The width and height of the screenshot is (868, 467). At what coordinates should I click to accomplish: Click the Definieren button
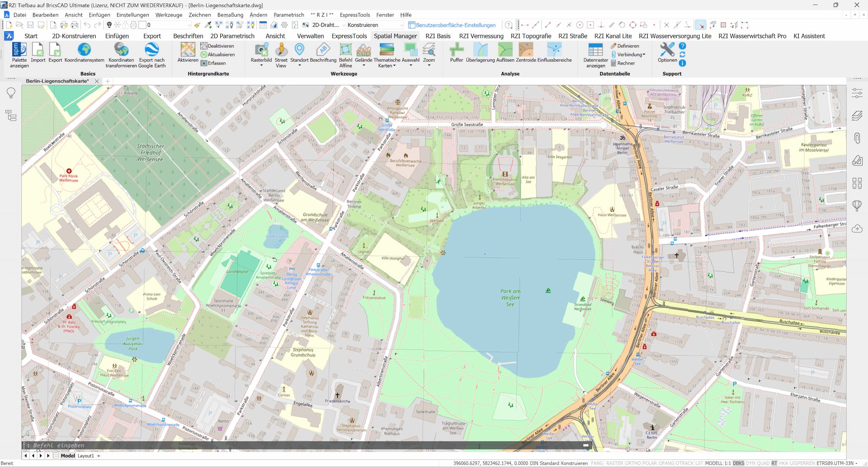(625, 46)
